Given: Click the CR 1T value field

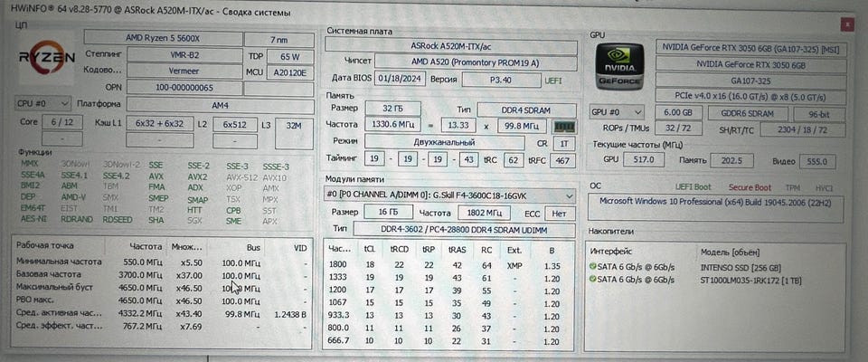Looking at the screenshot, I should (564, 144).
